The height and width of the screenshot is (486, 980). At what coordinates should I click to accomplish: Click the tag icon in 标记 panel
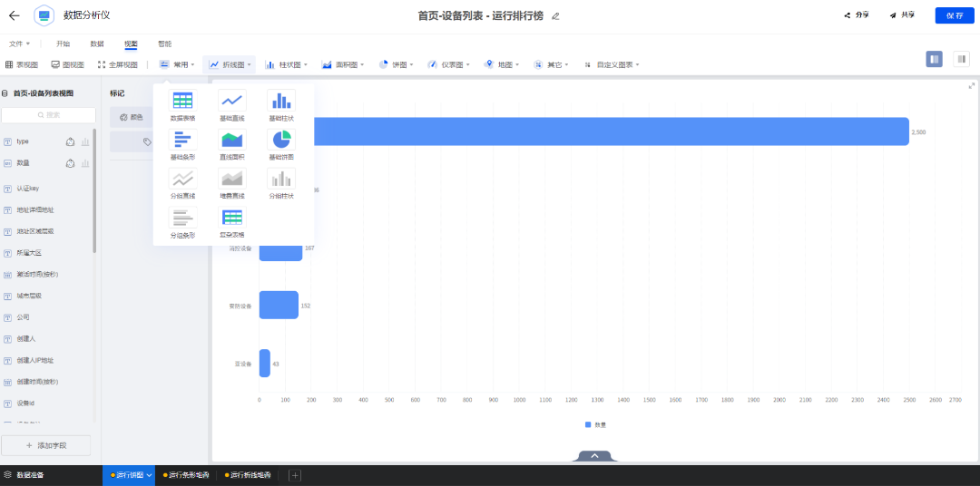(x=148, y=141)
